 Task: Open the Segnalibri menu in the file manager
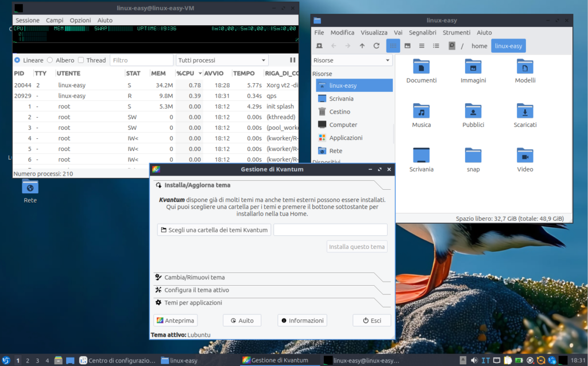point(423,33)
